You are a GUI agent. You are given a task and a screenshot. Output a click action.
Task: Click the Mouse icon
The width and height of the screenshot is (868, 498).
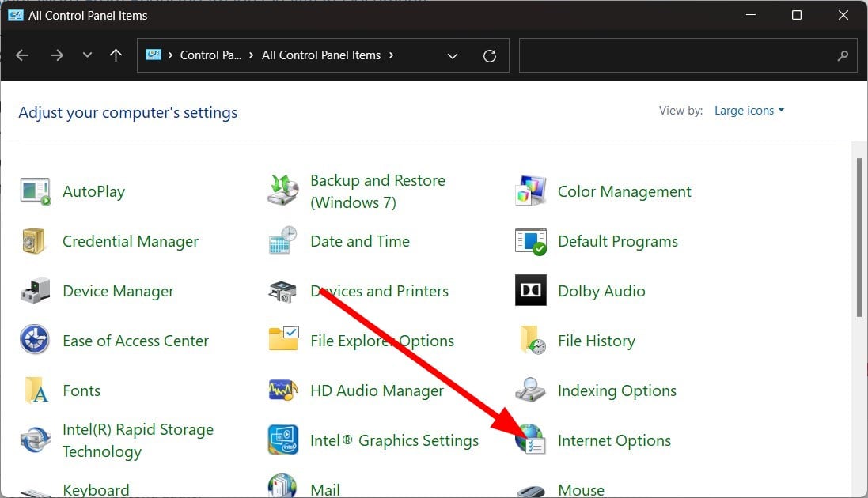click(530, 491)
